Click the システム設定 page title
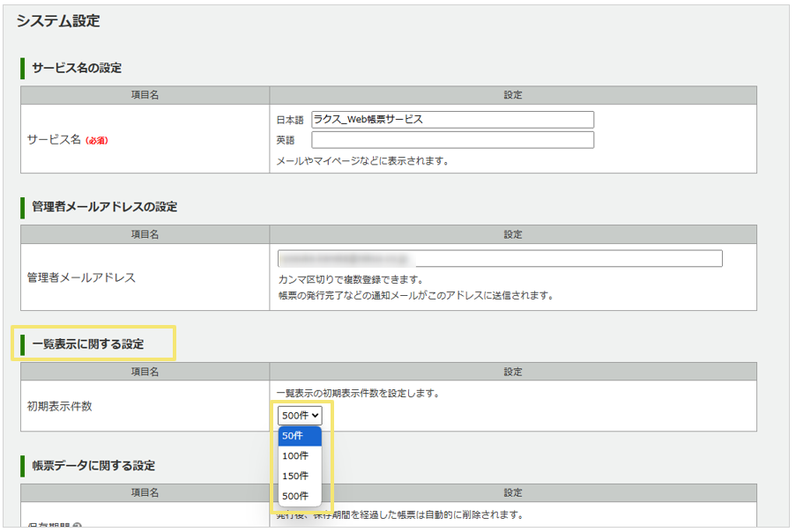Image resolution: width=796 pixels, height=532 pixels. click(58, 21)
